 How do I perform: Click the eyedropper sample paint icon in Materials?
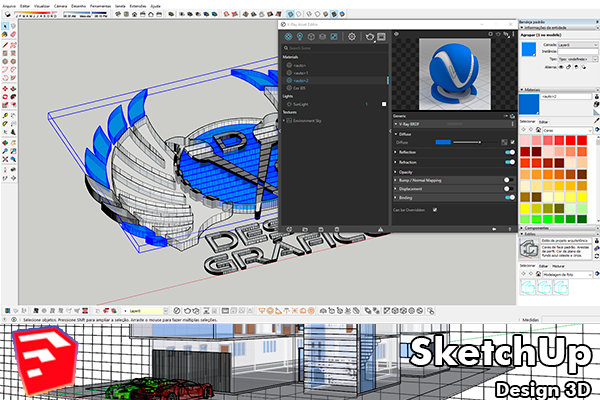[596, 121]
